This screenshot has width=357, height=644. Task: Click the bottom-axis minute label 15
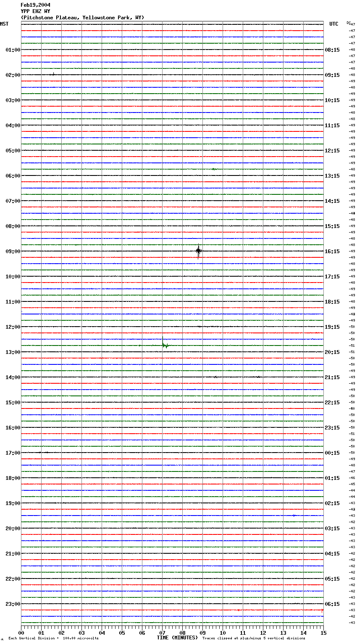click(323, 633)
